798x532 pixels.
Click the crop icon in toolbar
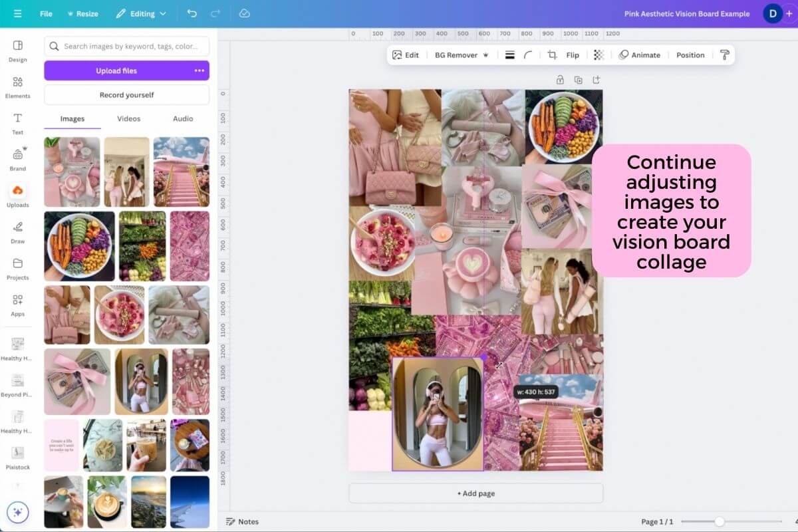552,55
